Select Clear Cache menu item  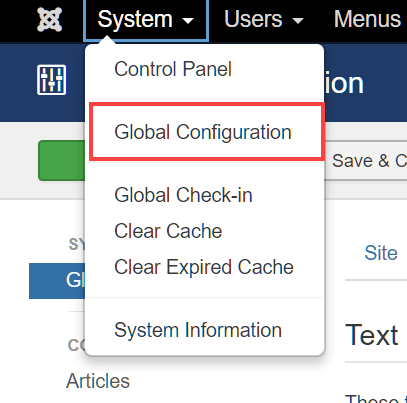[x=168, y=231]
